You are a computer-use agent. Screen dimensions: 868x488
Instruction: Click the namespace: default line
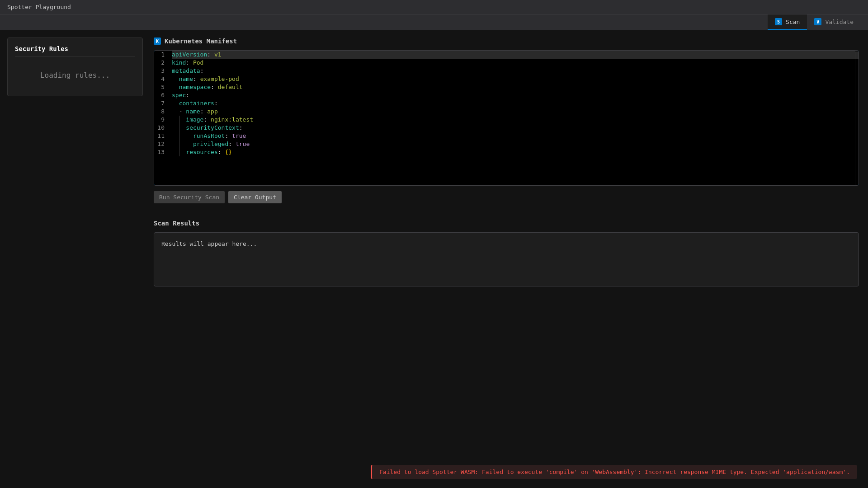pos(211,87)
